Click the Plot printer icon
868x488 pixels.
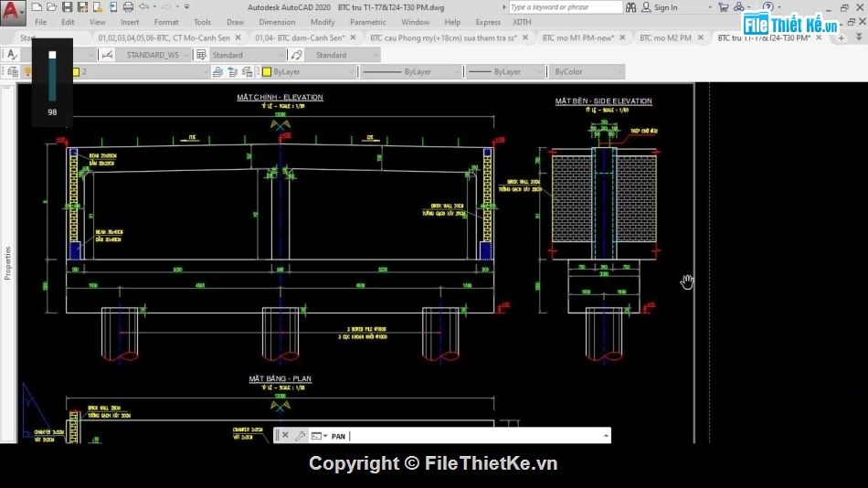(x=128, y=7)
